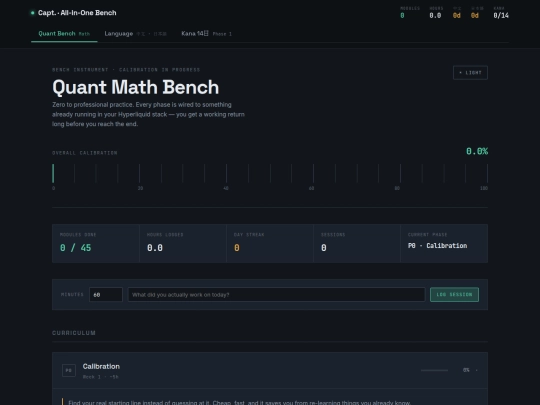Image resolution: width=540 pixels, height=405 pixels.
Task: Click the P0 badge of Calibration phase
Action: coord(69,370)
